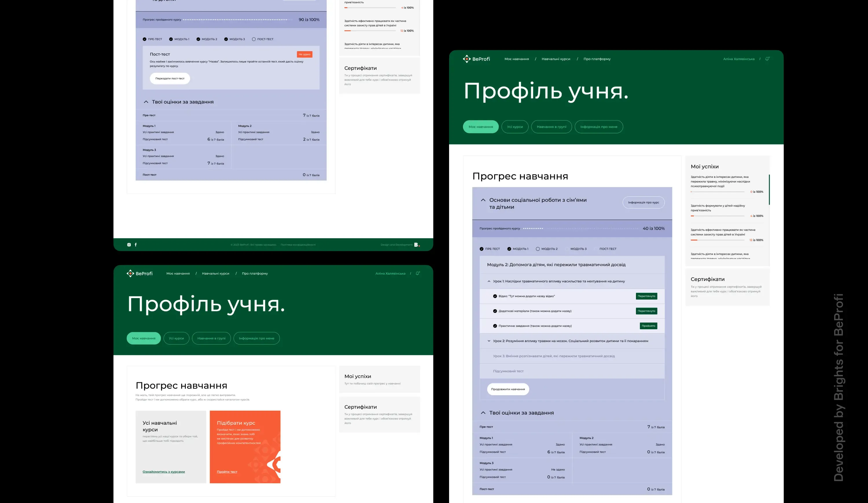Switch to 'Усі курси' tab in bottom-left mockup
Viewport: 868px width, 503px height.
(176, 338)
